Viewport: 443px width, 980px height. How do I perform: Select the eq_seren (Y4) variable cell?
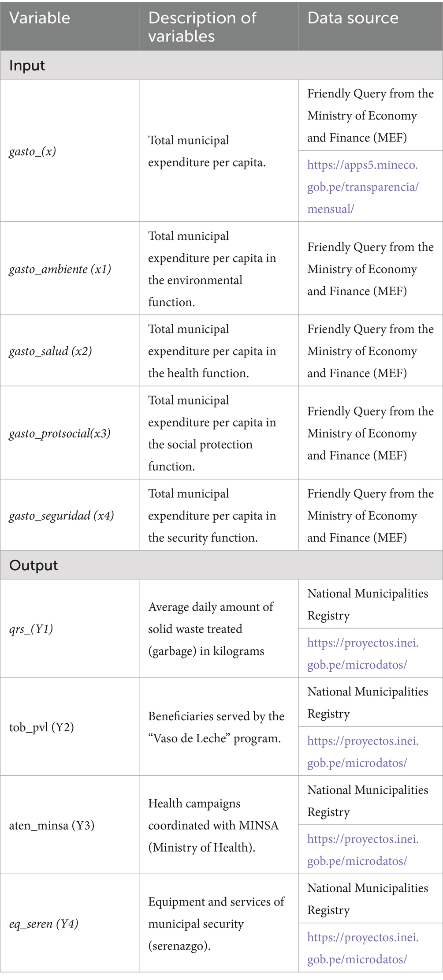44,924
